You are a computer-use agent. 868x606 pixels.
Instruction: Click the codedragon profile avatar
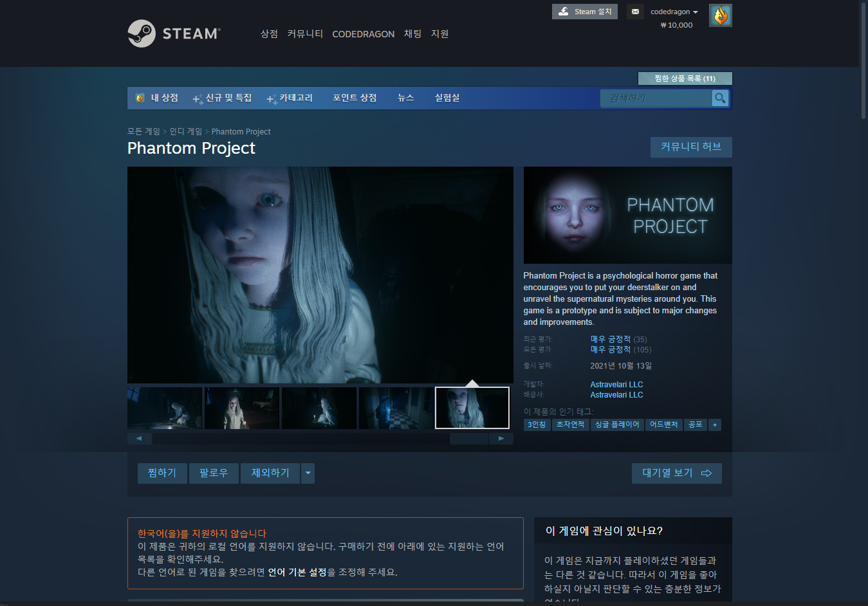(x=720, y=15)
